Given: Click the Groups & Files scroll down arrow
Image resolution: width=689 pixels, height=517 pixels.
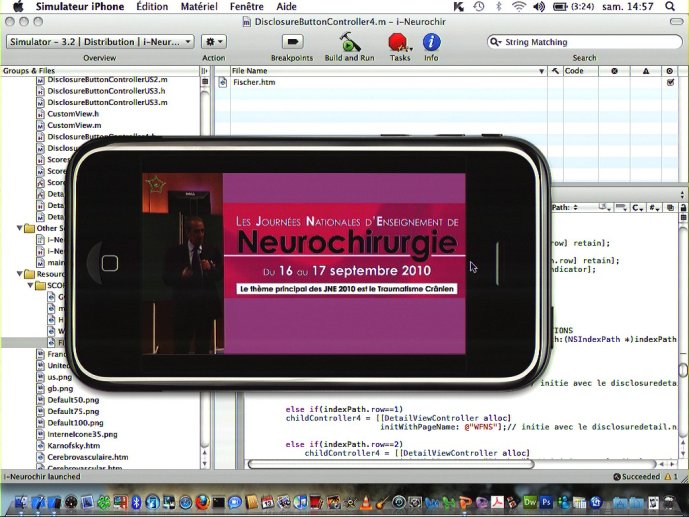Looking at the screenshot, I should tap(205, 463).
